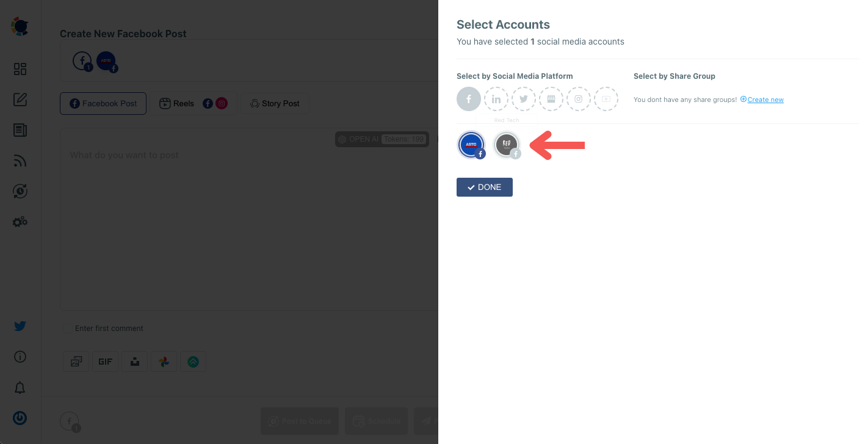Select the compose post icon in sidebar

point(20,99)
